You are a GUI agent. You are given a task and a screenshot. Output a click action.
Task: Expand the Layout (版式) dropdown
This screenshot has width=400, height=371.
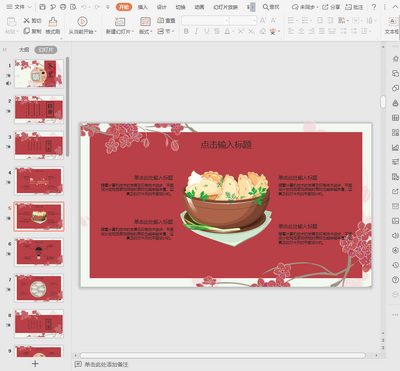click(145, 32)
